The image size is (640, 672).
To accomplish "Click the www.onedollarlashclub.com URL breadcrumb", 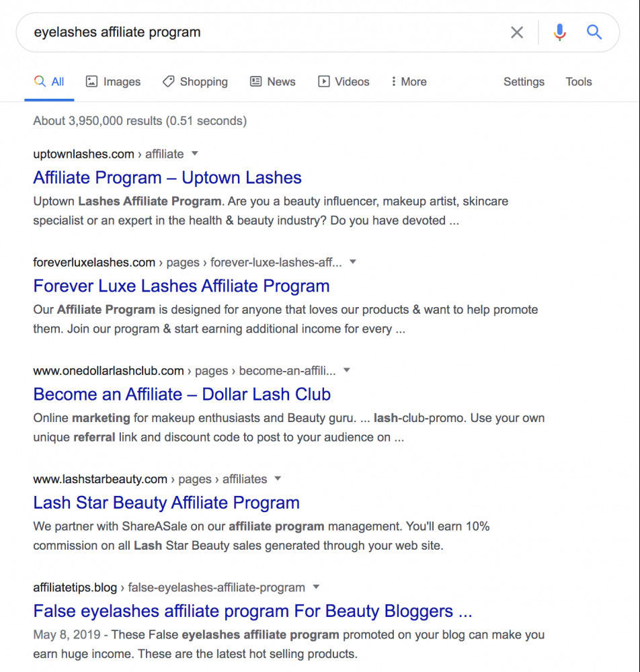I will point(184,371).
